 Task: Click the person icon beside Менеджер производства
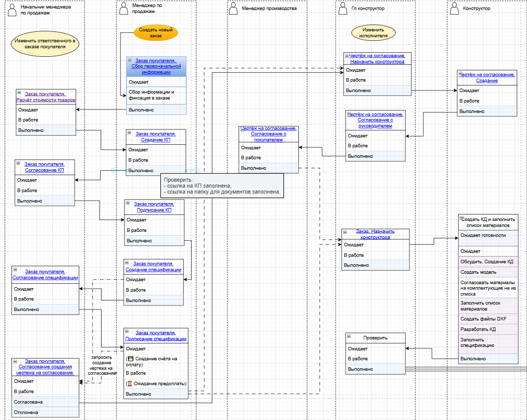[x=233, y=8]
